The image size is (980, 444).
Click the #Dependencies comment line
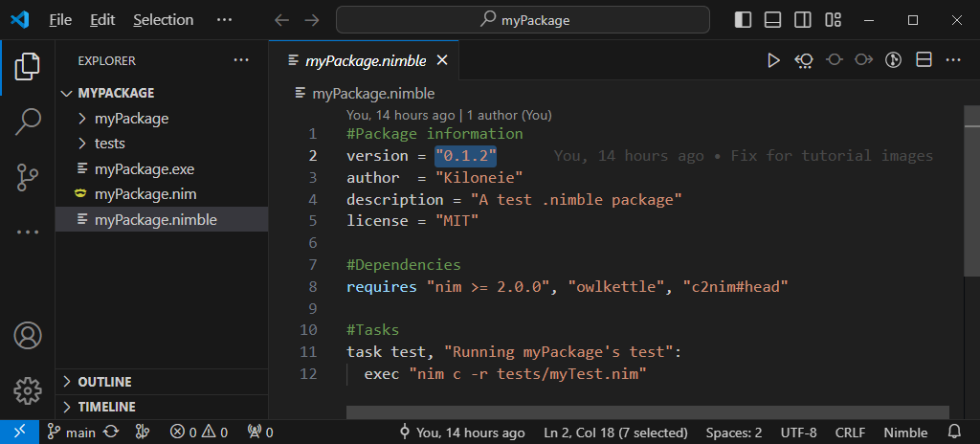[x=404, y=265]
